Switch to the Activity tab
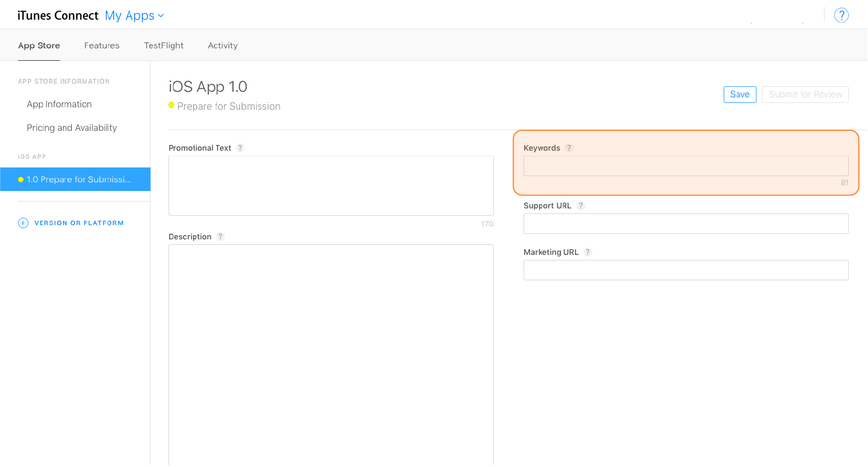Image resolution: width=868 pixels, height=467 pixels. (222, 45)
